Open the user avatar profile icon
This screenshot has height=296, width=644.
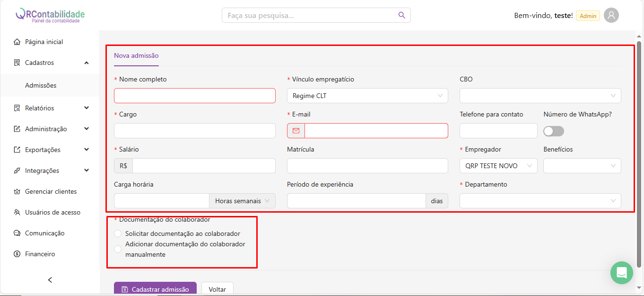pyautogui.click(x=611, y=15)
